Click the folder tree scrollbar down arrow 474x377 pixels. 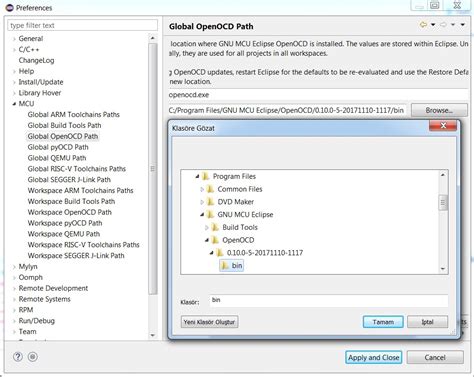[443, 269]
